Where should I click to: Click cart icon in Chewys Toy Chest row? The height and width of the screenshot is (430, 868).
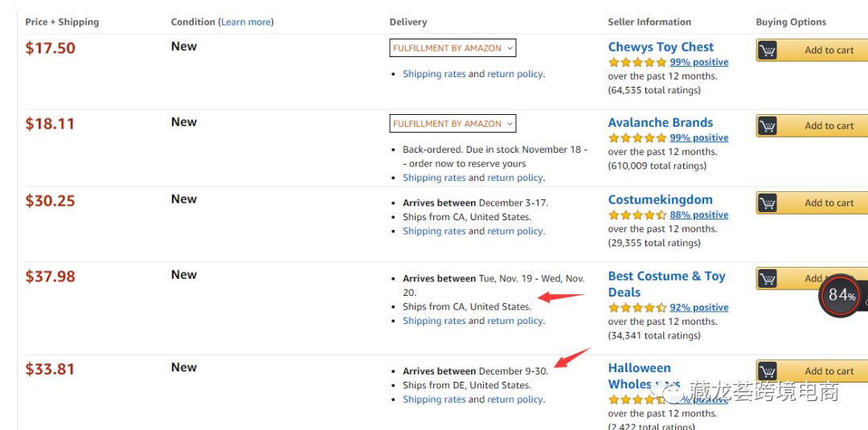click(x=768, y=51)
